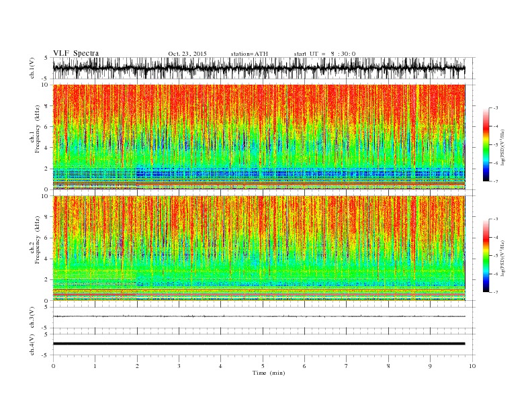Click the "ch.4(V)" axis label
Screen dimensions: 532x411
[x=32, y=345]
